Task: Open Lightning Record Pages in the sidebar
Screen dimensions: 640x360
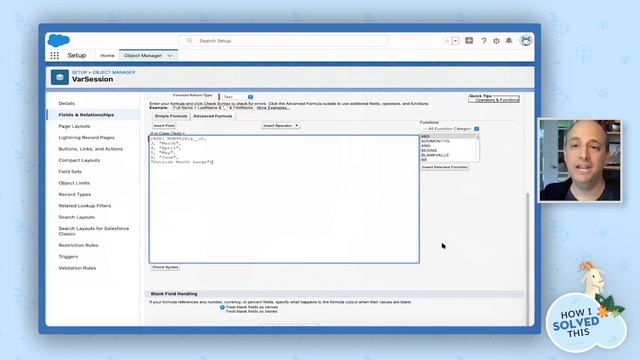Action: click(x=87, y=138)
